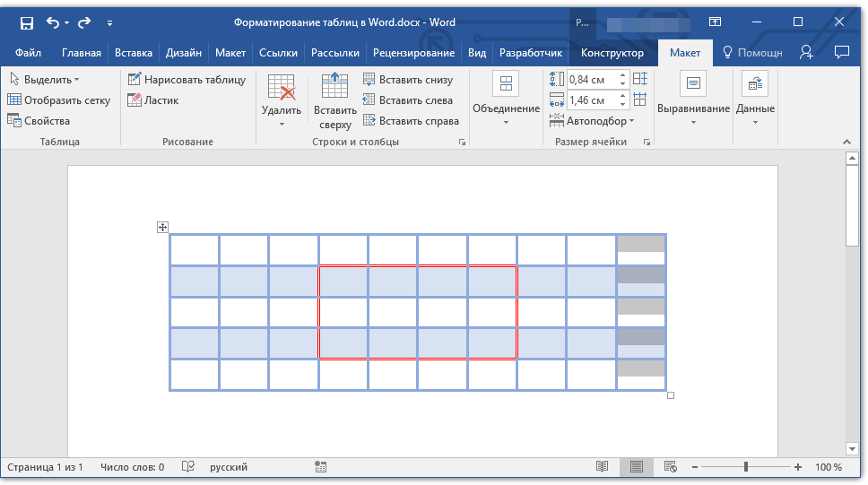Click the Нарисовать таблицу tool

[x=187, y=80]
